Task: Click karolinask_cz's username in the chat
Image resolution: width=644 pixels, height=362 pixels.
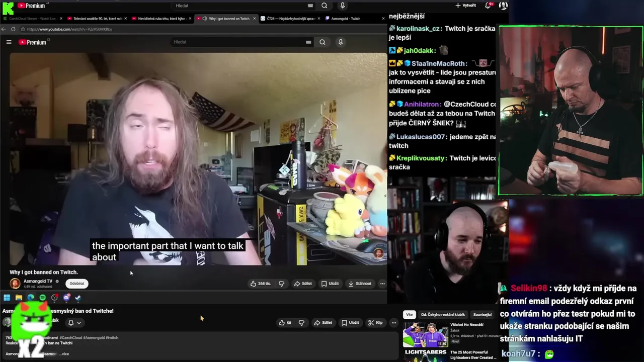Action: pos(418,29)
